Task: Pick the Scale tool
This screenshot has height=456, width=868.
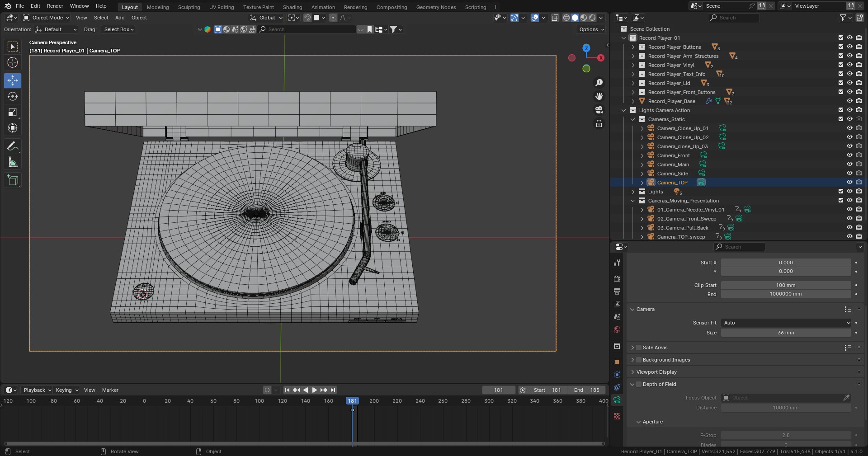Action: tap(13, 112)
